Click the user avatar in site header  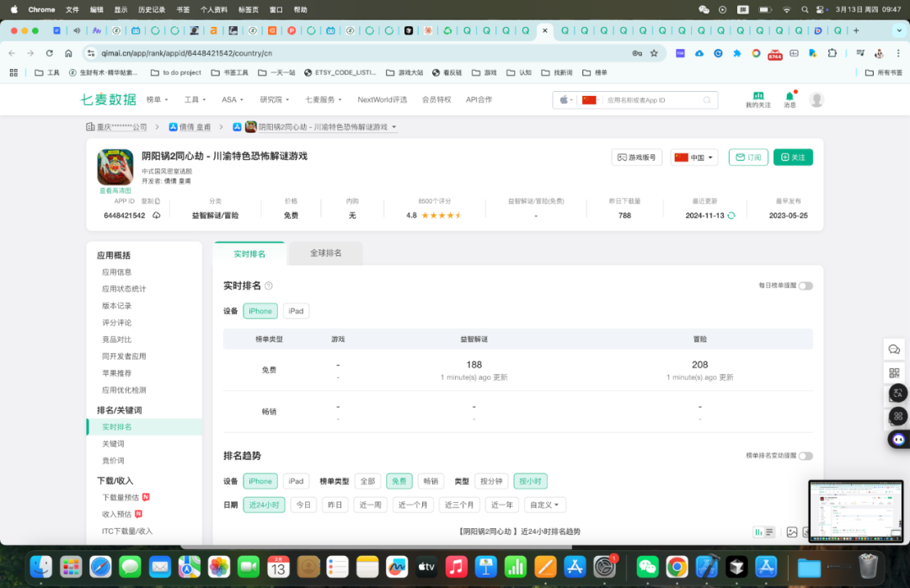tap(816, 100)
